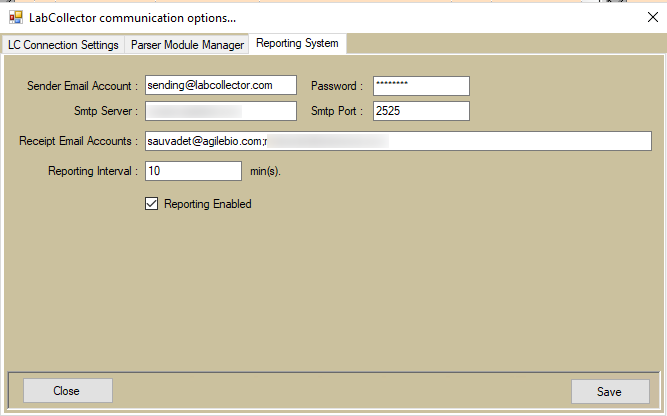Screen dimensions: 667x416
Task: Click the 'Reporting Interval :' label
Action: (x=93, y=171)
